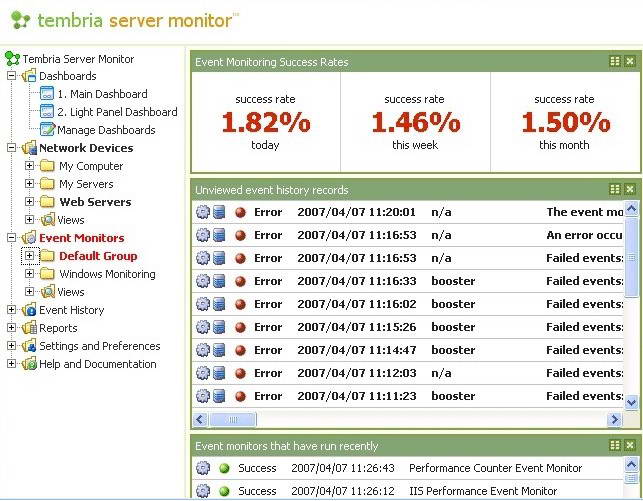
Task: Click the server icon in the 11:20:01 error row
Action: tap(219, 212)
